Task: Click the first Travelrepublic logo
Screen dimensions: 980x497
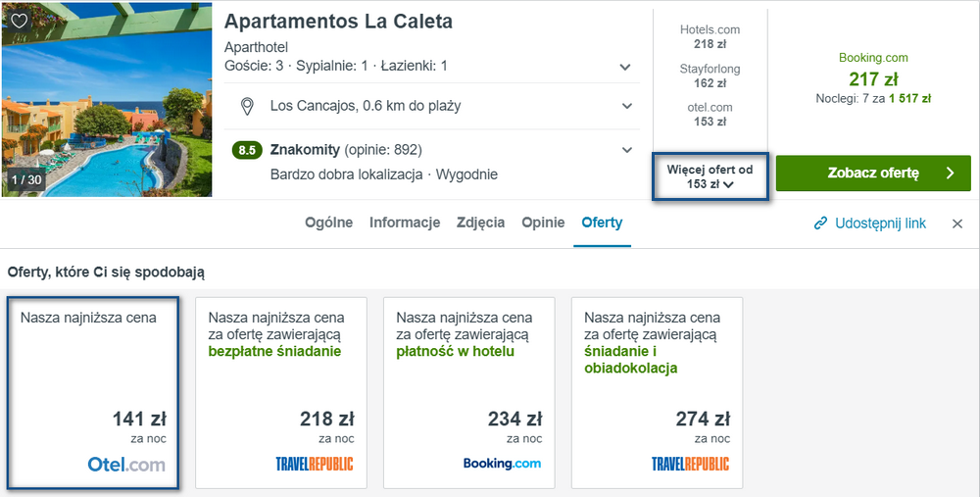Action: click(315, 464)
